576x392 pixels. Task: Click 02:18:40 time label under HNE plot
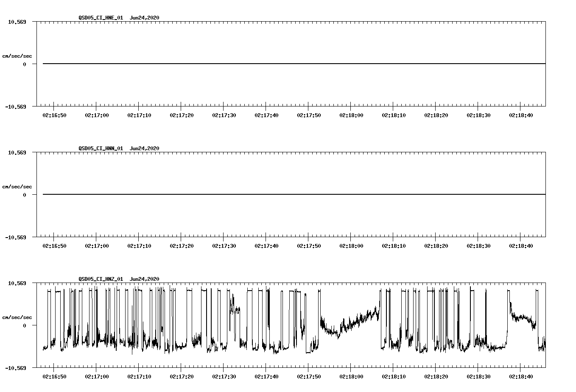(521, 115)
